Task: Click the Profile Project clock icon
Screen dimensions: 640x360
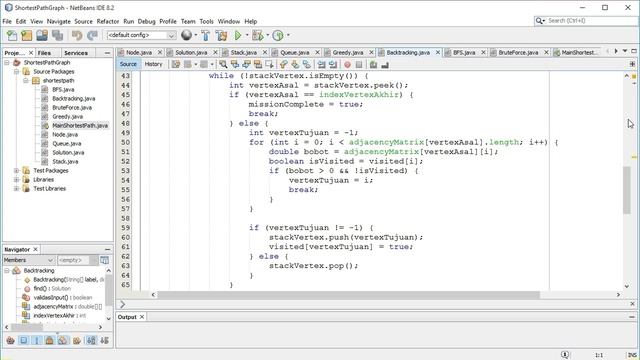Action: pyautogui.click(x=278, y=36)
